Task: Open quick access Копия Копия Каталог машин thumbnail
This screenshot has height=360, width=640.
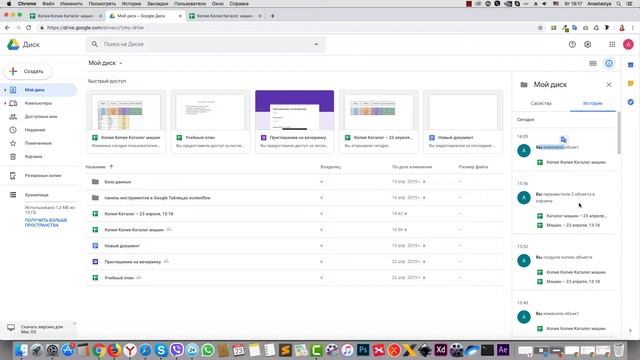Action: pyautogui.click(x=126, y=122)
